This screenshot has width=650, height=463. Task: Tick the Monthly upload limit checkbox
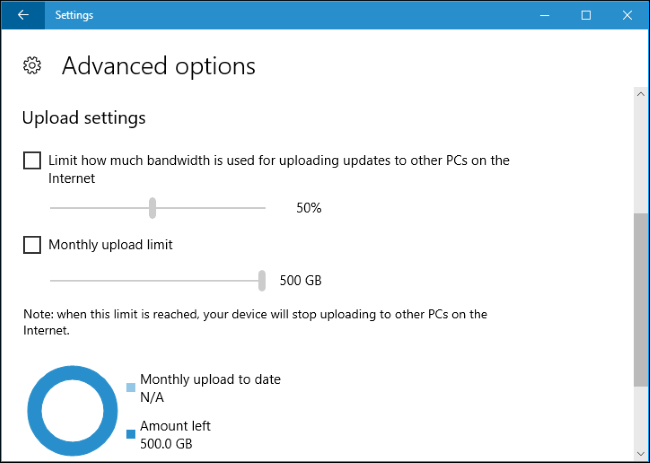coord(32,245)
